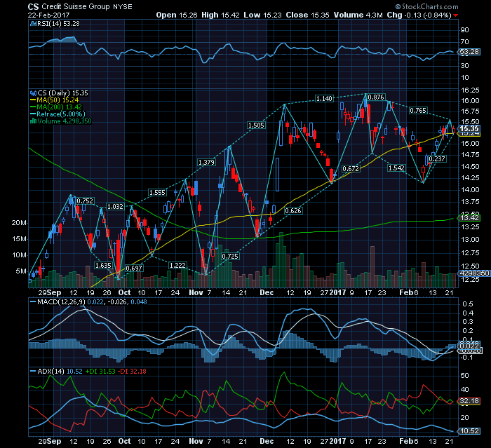Viewport: 491px width, 448px height.
Task: Click the 53.28 RSI value tag
Action: pos(469,52)
